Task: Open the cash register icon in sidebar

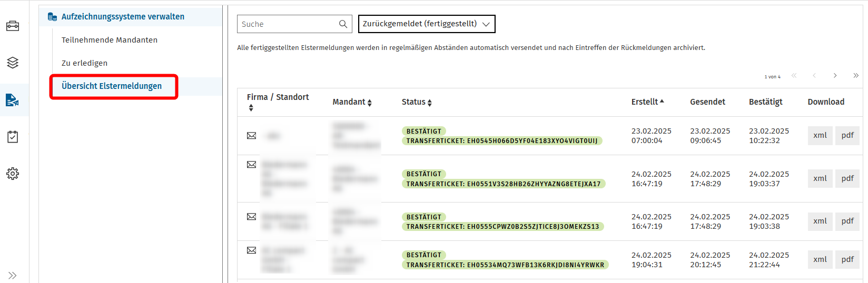Action: coord(13,26)
